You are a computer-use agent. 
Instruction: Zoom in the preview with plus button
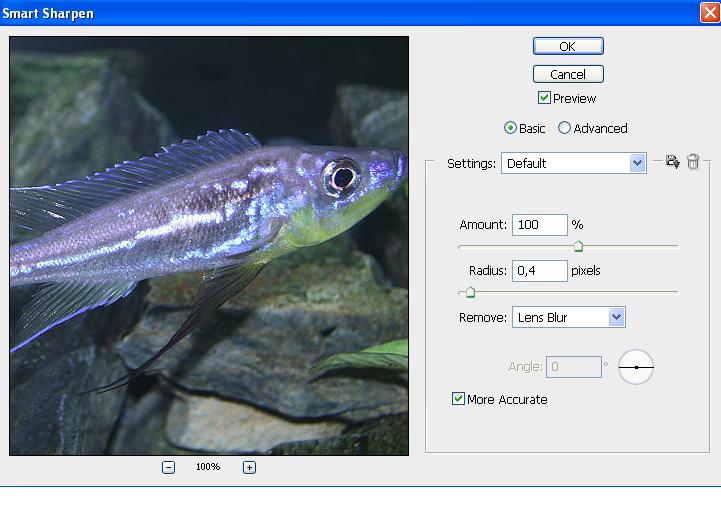[x=250, y=467]
